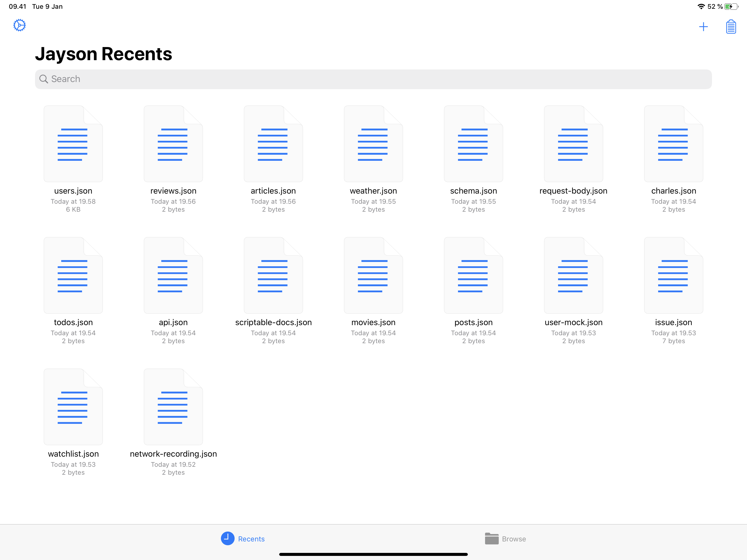Switch to the Browse tab
The width and height of the screenshot is (747, 560).
[x=505, y=539]
